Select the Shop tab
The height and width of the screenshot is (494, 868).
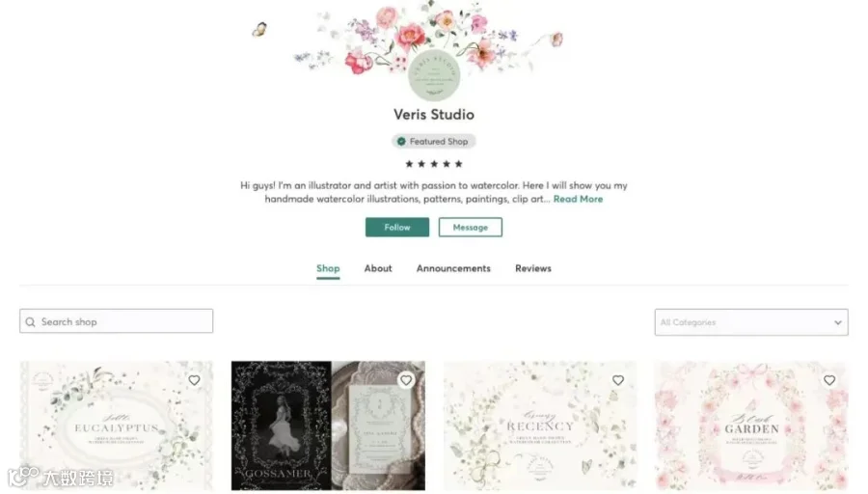(328, 268)
